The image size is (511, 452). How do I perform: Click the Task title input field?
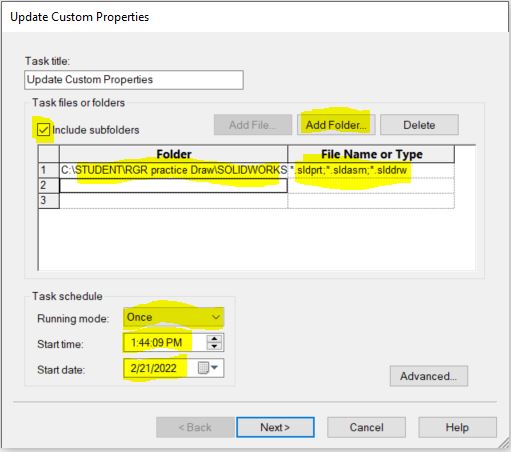point(134,80)
